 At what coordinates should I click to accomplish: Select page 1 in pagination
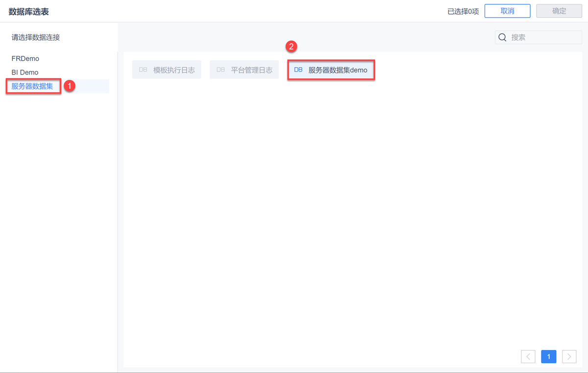click(x=549, y=357)
